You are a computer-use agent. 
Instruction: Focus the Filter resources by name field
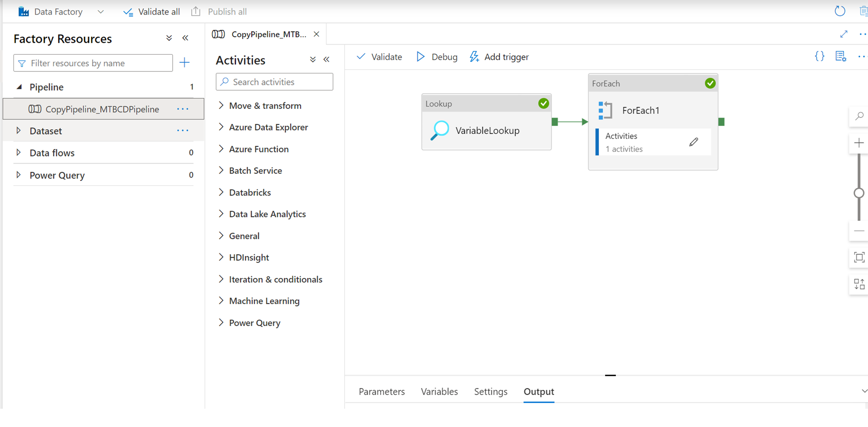click(x=93, y=63)
